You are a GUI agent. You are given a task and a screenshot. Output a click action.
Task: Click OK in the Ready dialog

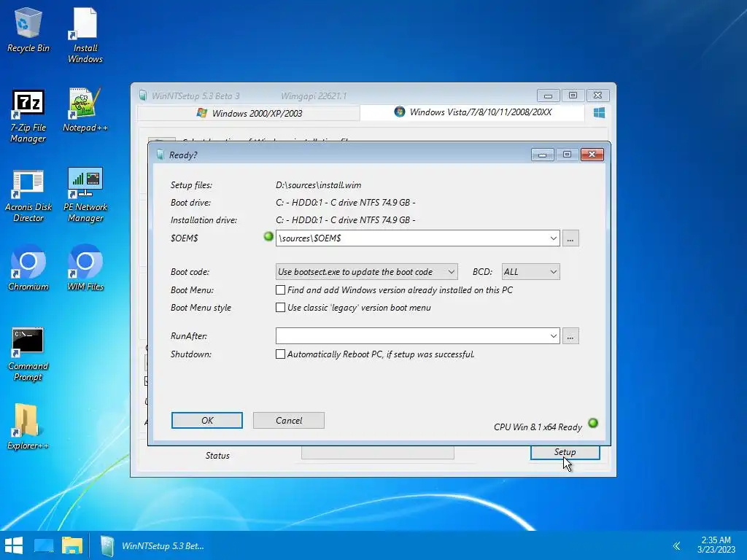pos(206,421)
